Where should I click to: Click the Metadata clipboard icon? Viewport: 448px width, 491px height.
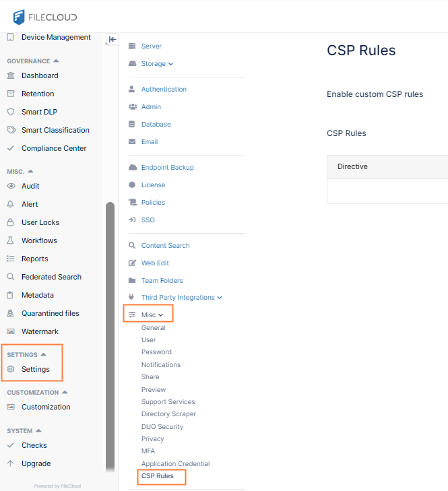tap(10, 295)
